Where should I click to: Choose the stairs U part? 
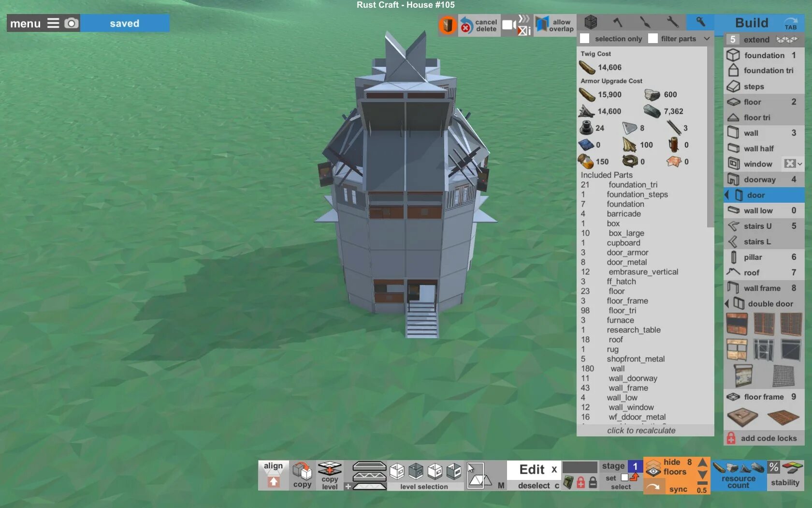pyautogui.click(x=764, y=226)
